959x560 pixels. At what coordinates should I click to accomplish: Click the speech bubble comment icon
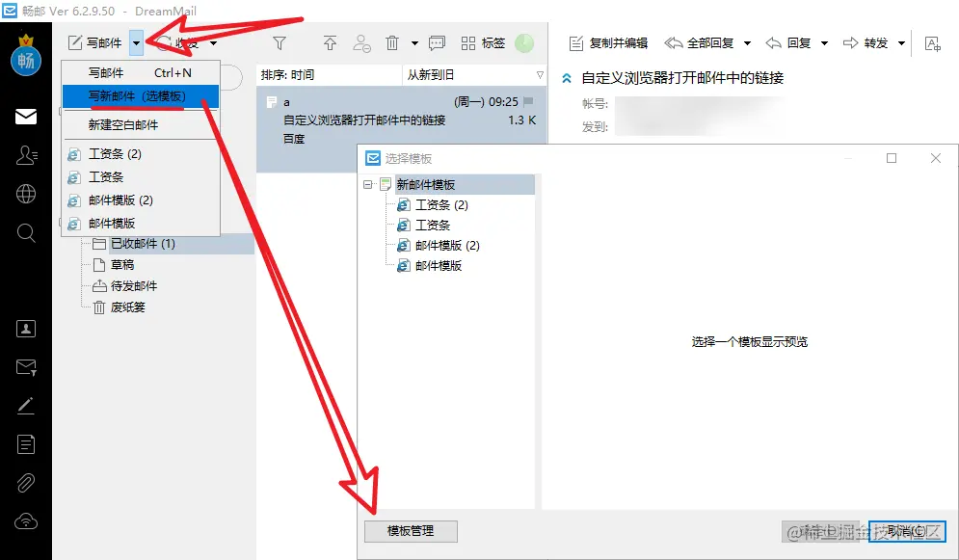tap(437, 42)
